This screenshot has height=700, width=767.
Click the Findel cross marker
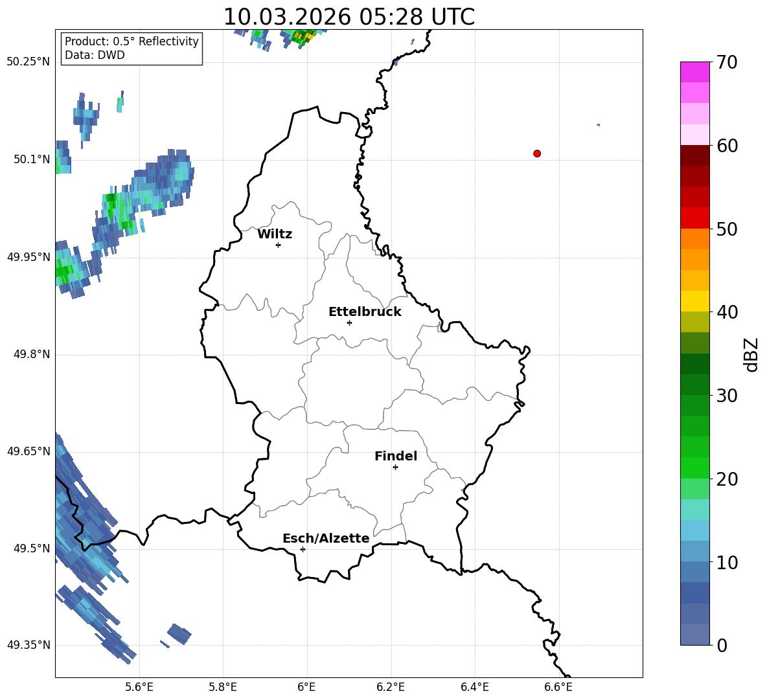(x=395, y=468)
